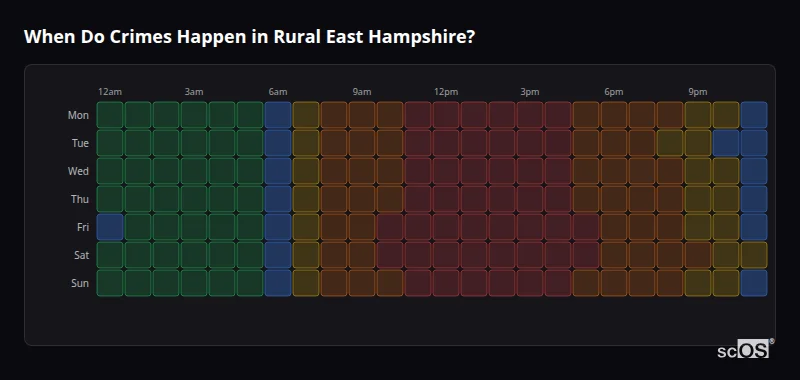Select the blue Monday 6am heatmap cell
The width and height of the screenshot is (800, 380).
(x=278, y=115)
